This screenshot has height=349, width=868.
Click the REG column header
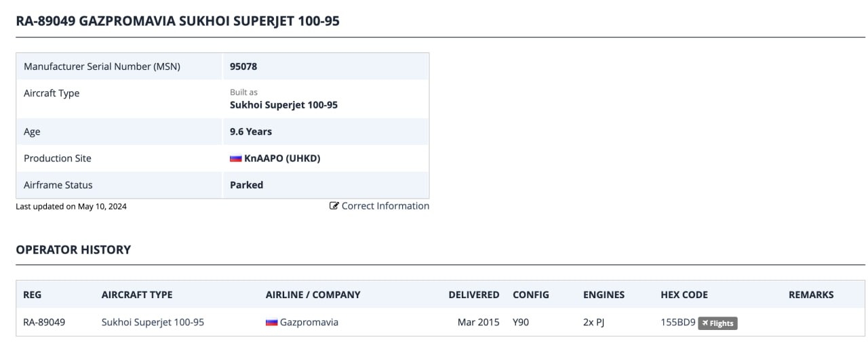32,295
